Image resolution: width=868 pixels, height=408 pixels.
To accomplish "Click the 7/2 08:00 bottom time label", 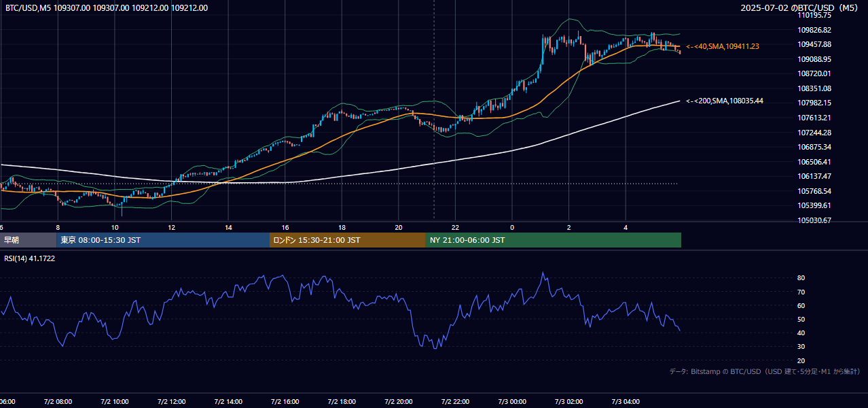I will click(58, 402).
